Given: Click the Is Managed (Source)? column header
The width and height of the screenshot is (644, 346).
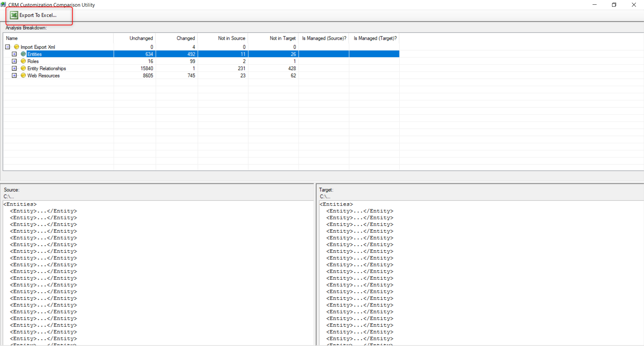Looking at the screenshot, I should 324,38.
